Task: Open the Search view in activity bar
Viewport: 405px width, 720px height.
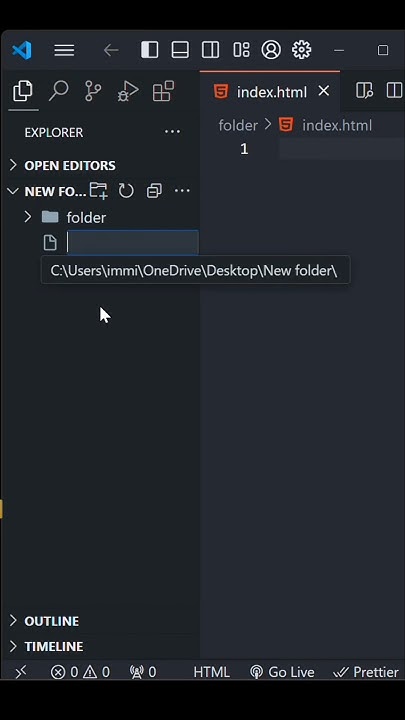Action: [x=58, y=91]
